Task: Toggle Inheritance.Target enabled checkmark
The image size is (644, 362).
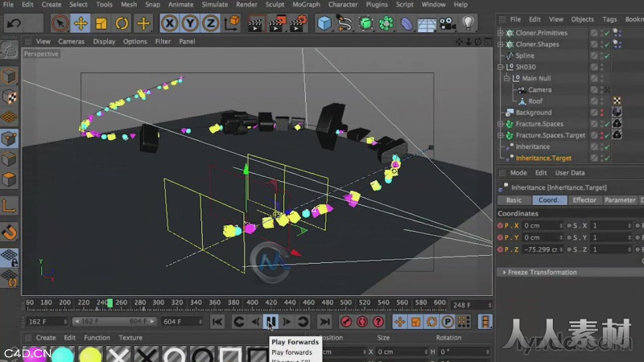Action: click(607, 158)
